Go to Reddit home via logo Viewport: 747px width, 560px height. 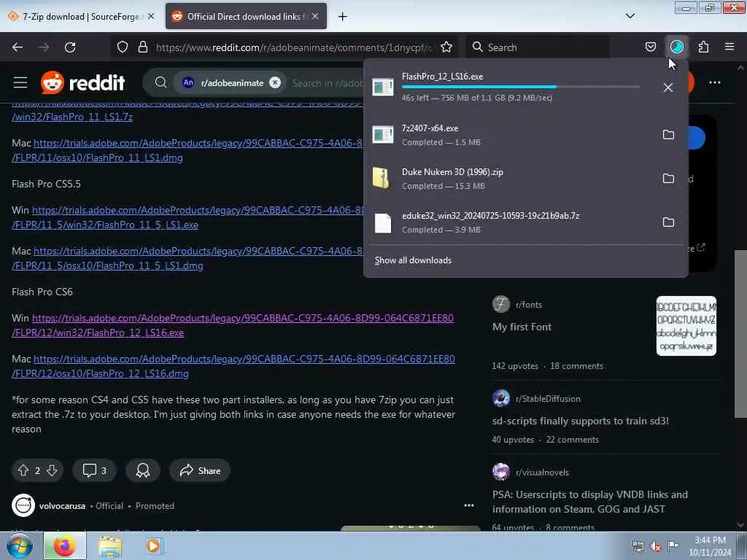pos(83,83)
